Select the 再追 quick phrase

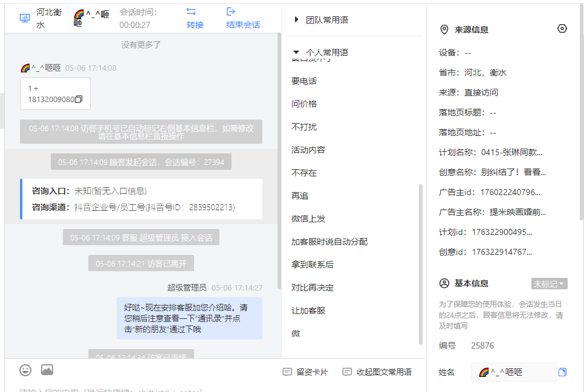click(x=300, y=196)
